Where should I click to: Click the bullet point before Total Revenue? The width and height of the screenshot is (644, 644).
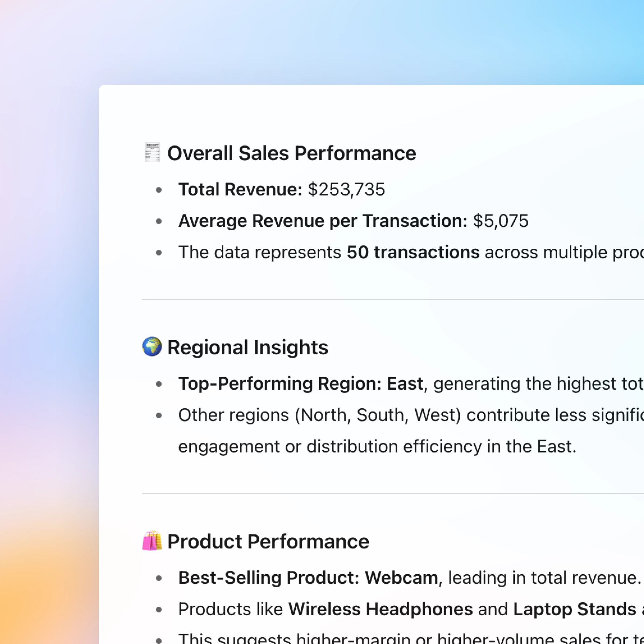tap(159, 190)
